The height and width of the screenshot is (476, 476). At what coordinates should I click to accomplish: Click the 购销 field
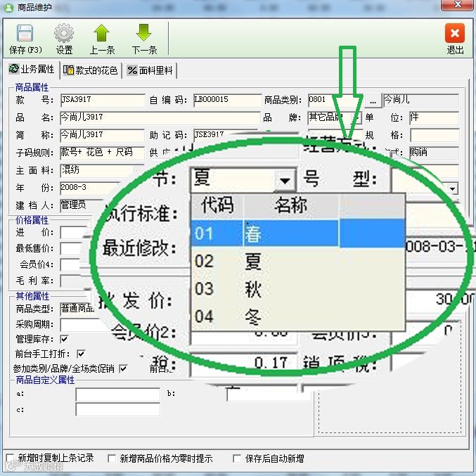coord(434,153)
